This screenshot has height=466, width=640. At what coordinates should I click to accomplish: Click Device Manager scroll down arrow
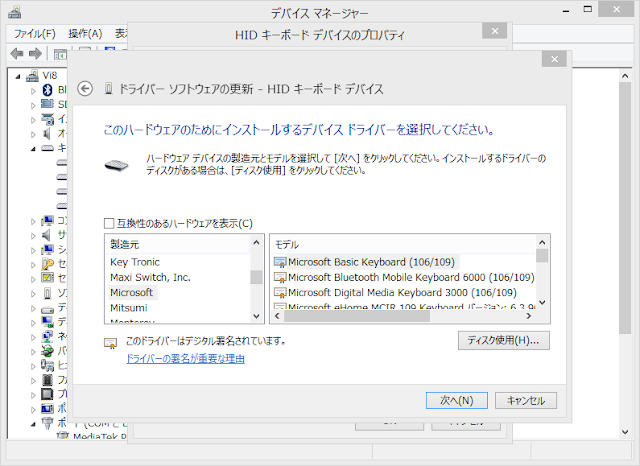click(625, 432)
